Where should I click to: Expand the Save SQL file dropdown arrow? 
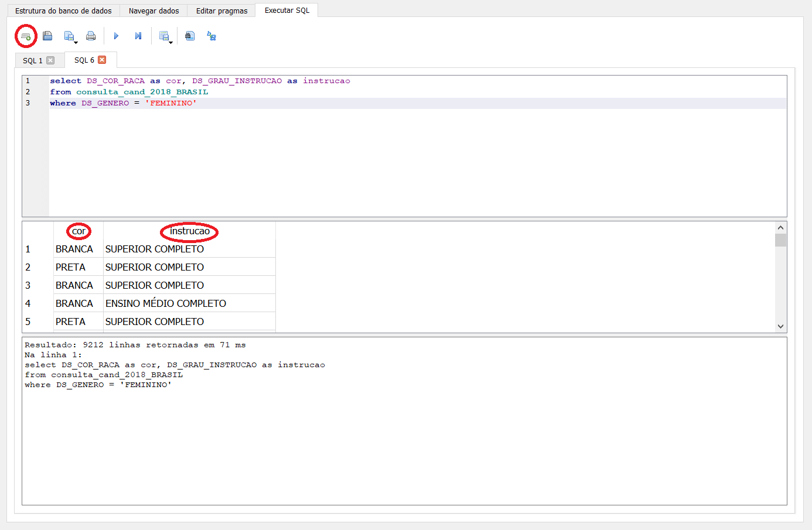(x=76, y=42)
